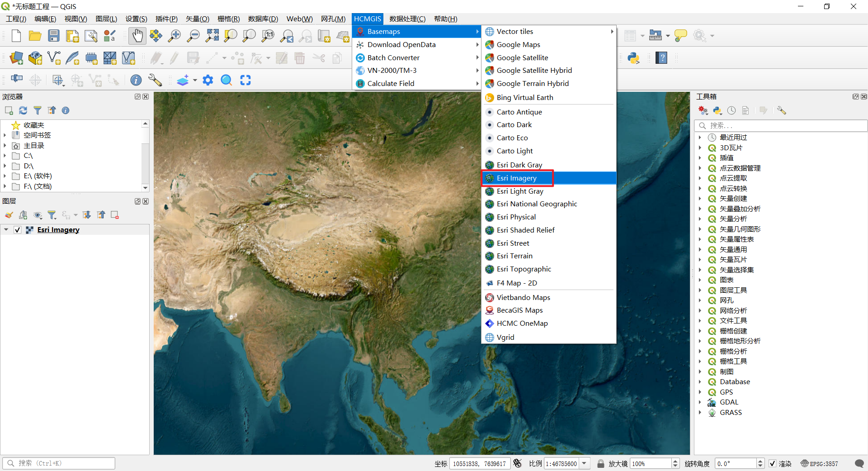Choose Esri Topographic from basemap list
Screen dimensions: 868x471
[524, 269]
